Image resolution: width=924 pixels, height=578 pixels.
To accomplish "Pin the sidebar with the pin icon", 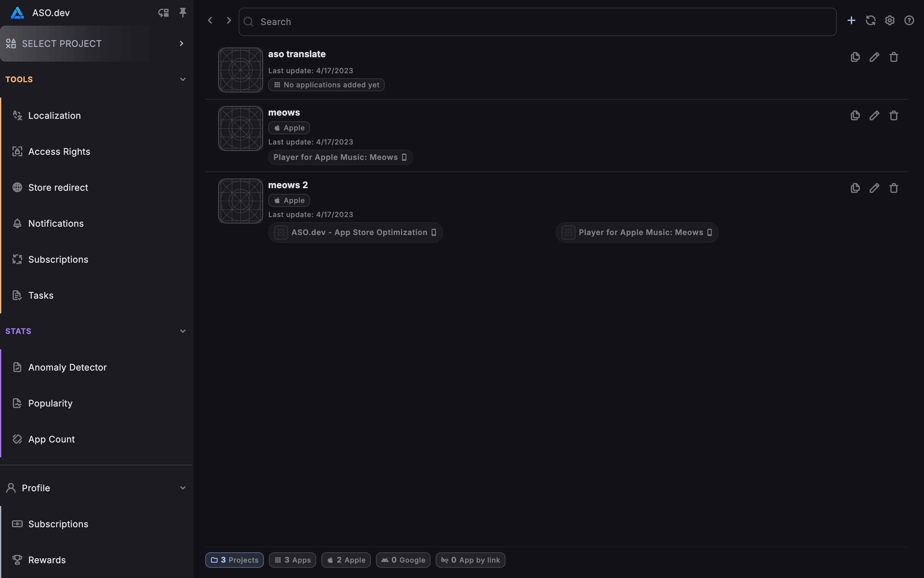I will (x=183, y=13).
